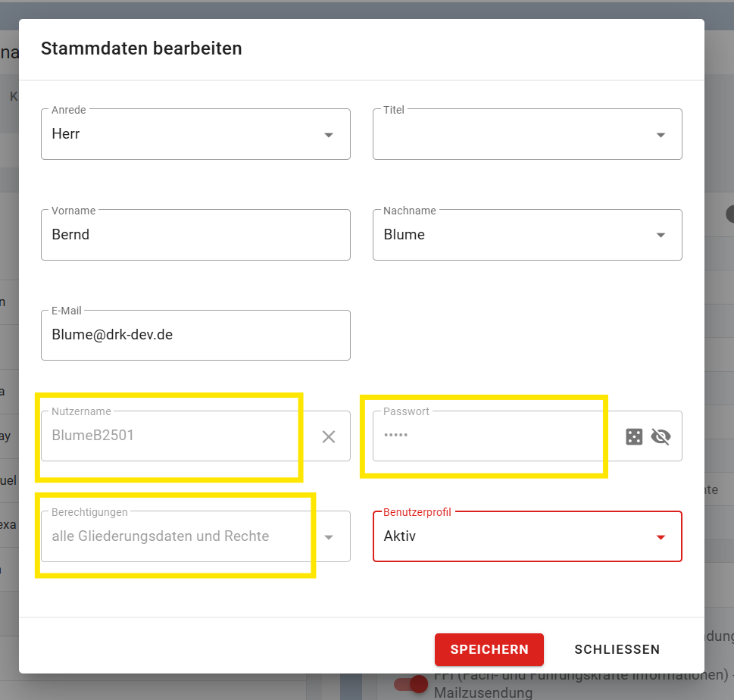Click the E-Mail field with Blume@drk-dev.de

195,335
